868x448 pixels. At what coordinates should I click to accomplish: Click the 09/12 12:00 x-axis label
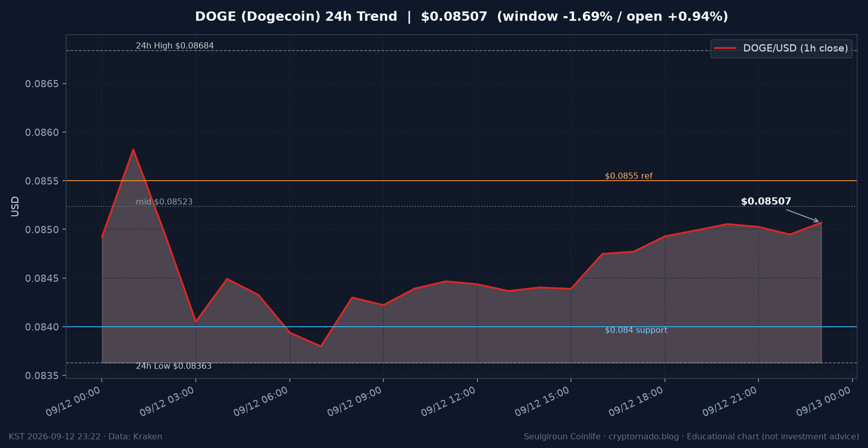coord(448,402)
